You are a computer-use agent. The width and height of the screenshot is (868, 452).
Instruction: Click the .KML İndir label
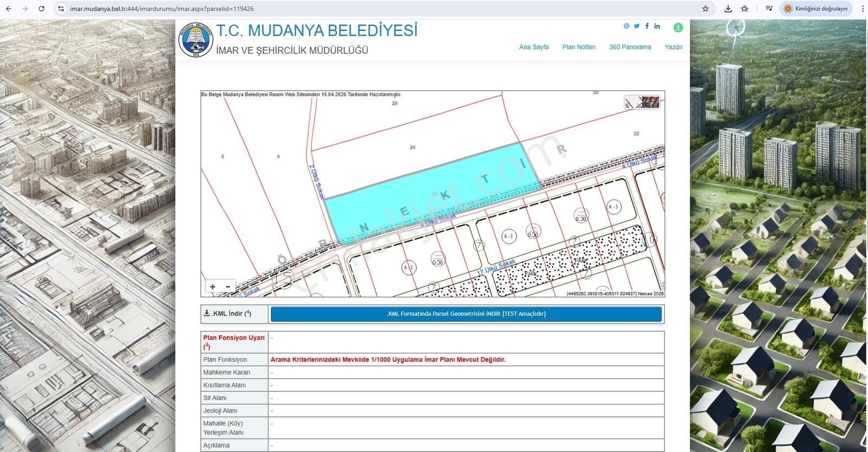coord(227,314)
